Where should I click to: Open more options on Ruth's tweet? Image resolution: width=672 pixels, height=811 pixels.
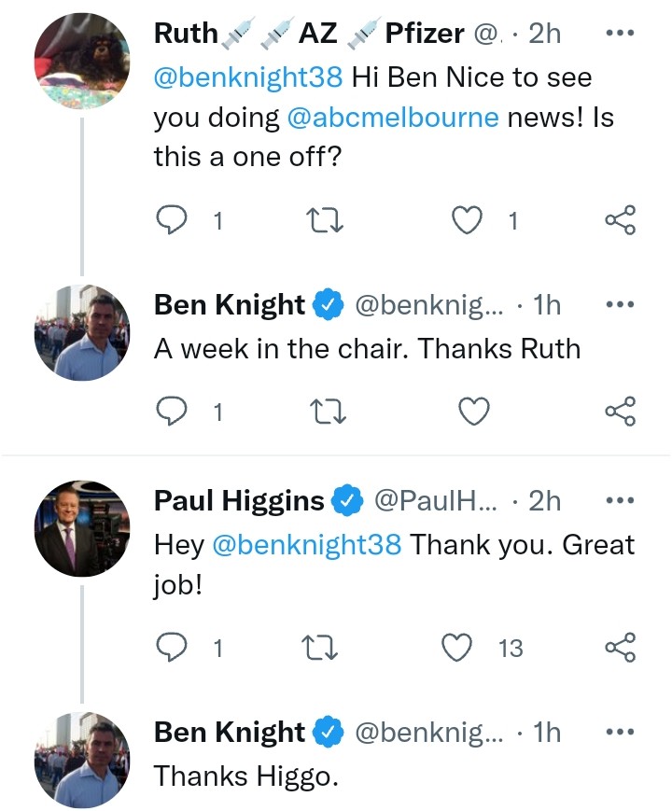click(x=620, y=34)
